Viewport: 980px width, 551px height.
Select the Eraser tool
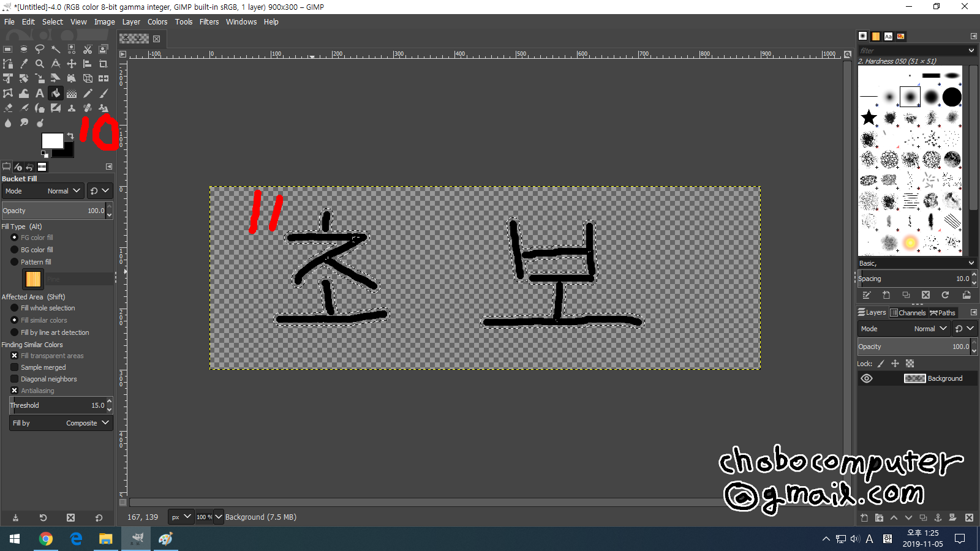click(8, 108)
